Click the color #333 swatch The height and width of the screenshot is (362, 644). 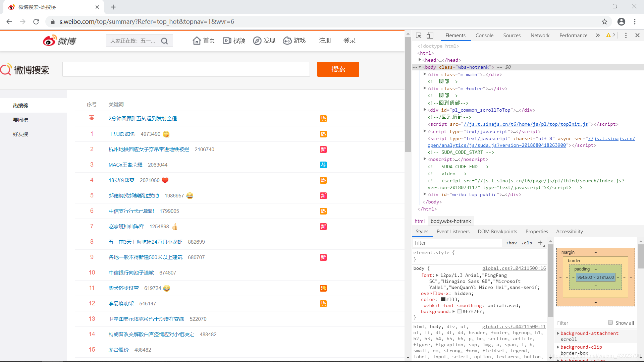click(443, 299)
